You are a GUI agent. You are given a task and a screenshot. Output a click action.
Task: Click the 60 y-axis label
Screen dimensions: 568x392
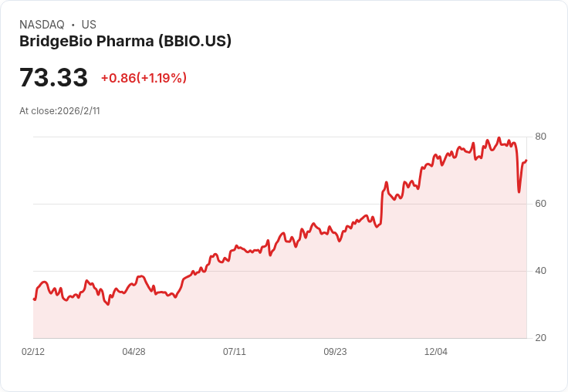pos(540,204)
